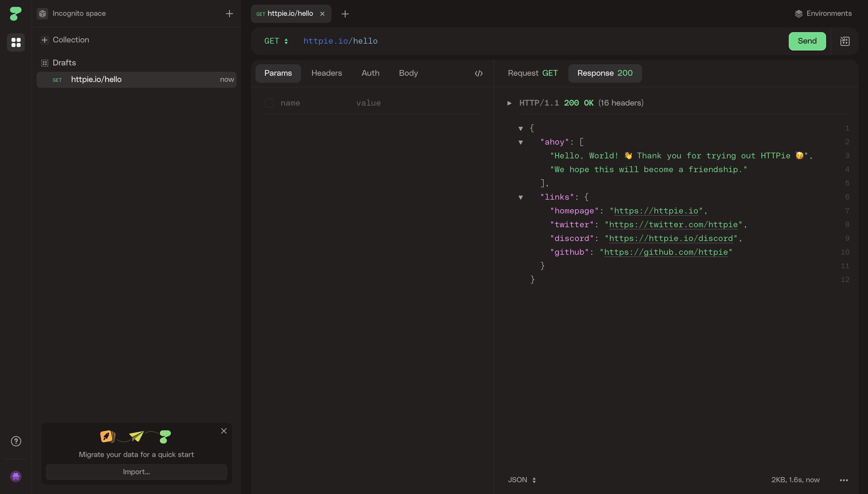The image size is (868, 494).
Task: Click the Incognito space title
Action: pyautogui.click(x=79, y=14)
